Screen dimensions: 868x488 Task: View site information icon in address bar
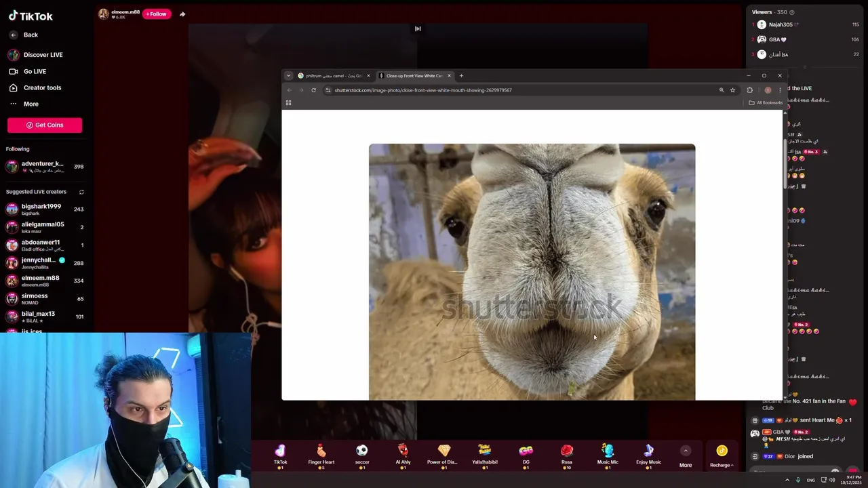tap(328, 90)
